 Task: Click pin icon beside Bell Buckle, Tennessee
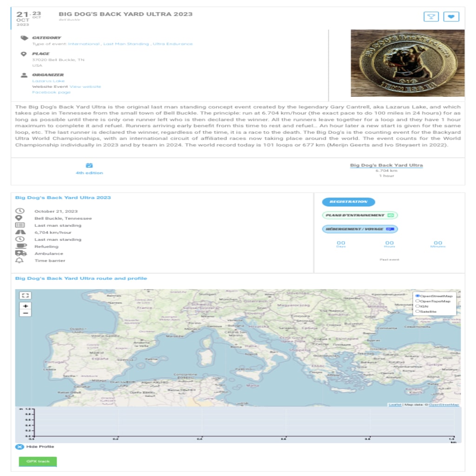19,218
